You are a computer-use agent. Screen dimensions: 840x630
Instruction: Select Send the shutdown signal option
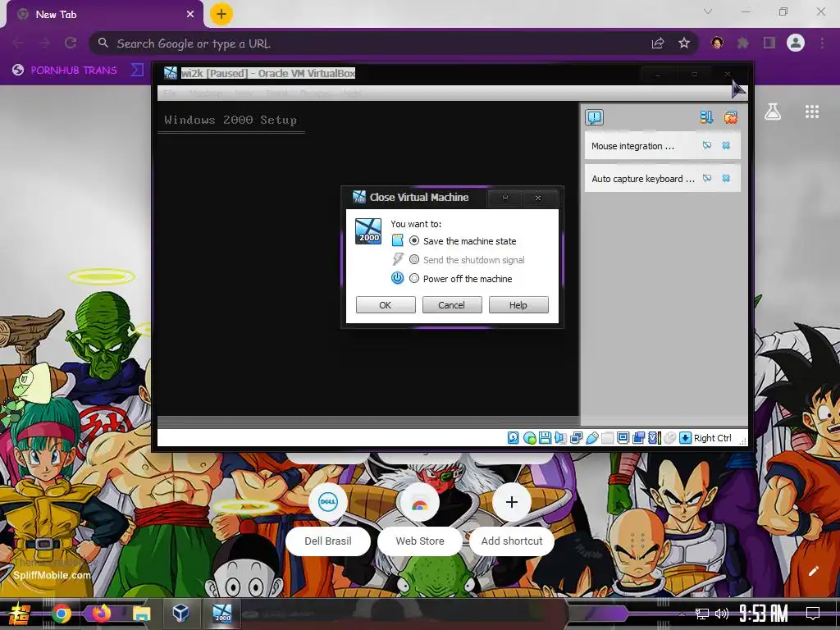467,260
